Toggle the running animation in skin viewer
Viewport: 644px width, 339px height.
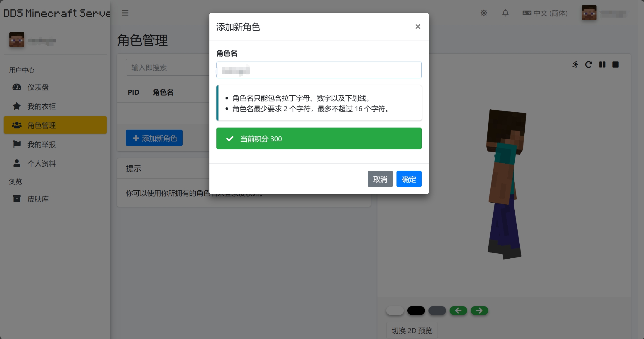[575, 65]
